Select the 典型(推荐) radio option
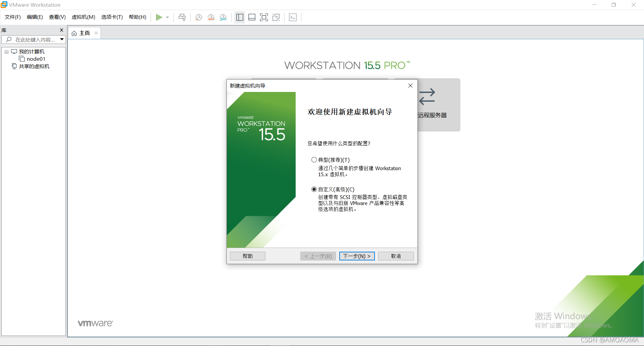 coord(314,160)
